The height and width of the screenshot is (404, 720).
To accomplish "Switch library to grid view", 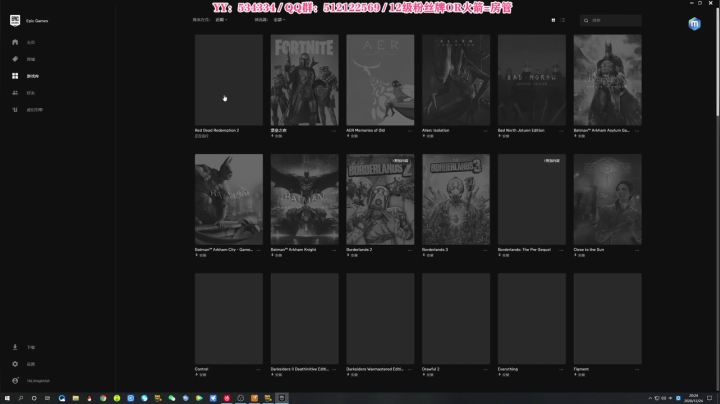I will [x=553, y=20].
